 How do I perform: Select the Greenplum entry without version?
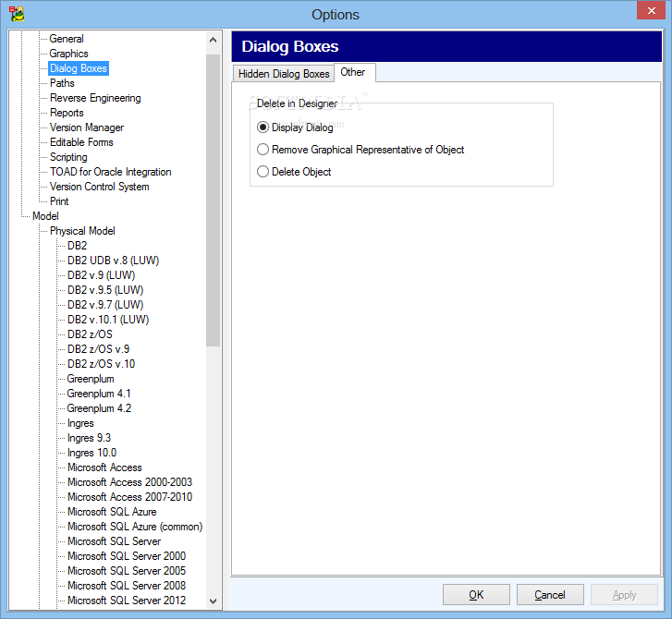click(x=91, y=379)
